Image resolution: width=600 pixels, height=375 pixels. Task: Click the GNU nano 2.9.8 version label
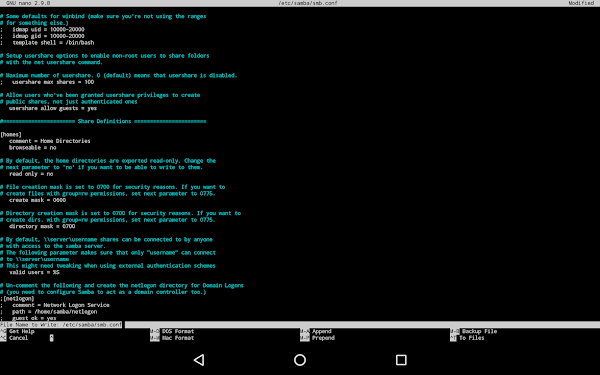28,3
